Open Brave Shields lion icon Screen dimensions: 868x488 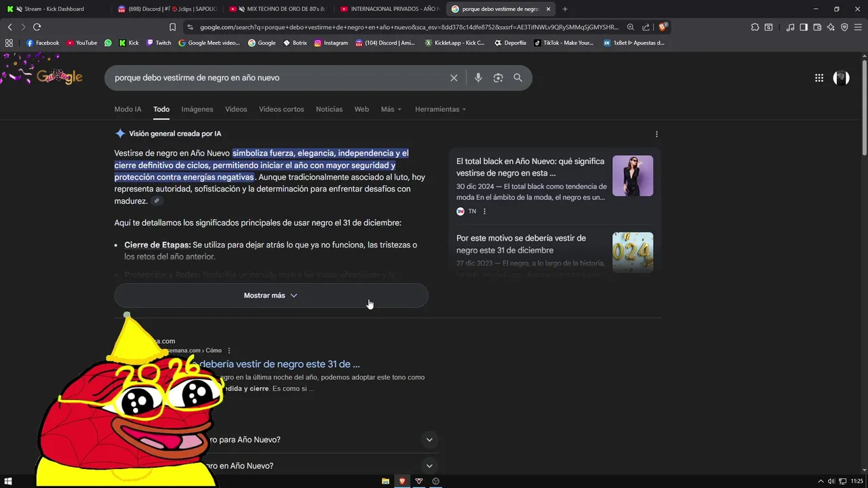pos(663,27)
